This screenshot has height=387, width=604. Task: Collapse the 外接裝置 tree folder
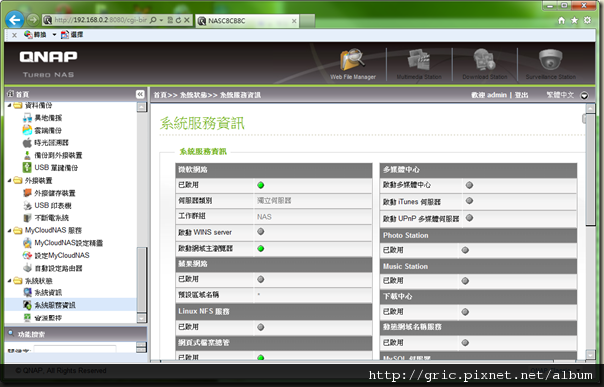click(x=10, y=180)
